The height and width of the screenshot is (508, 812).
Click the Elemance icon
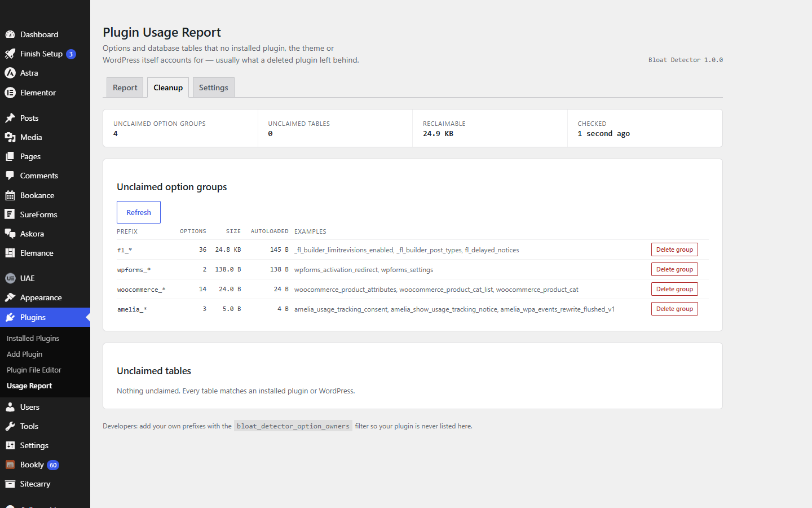(10, 253)
